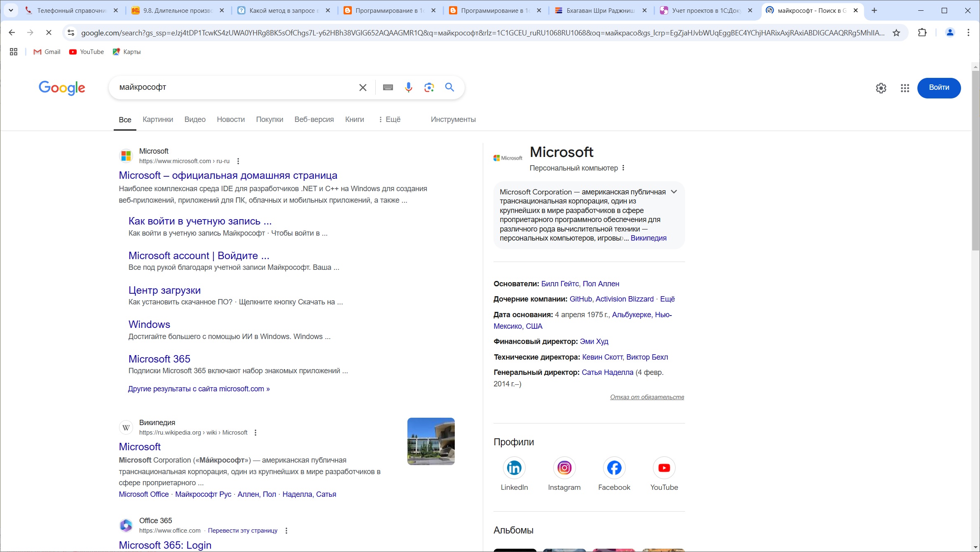Click Перевести эту страницу link

point(243,531)
